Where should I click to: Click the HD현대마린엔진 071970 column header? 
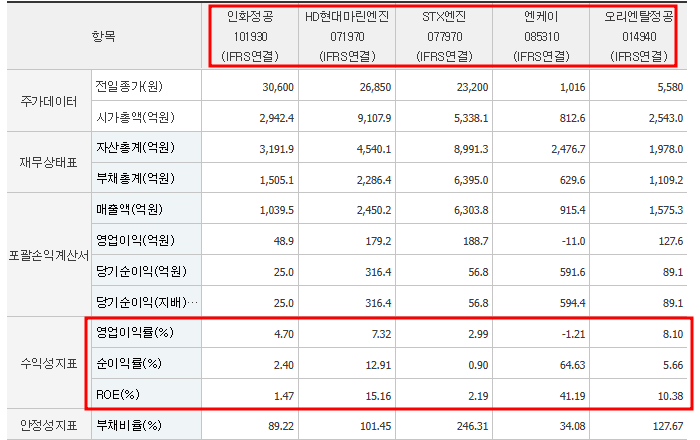pos(347,36)
